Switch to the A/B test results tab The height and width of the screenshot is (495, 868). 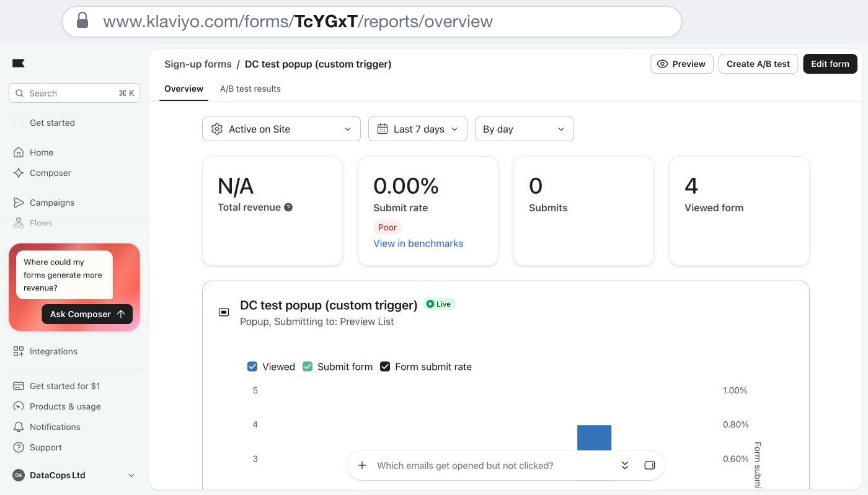250,89
